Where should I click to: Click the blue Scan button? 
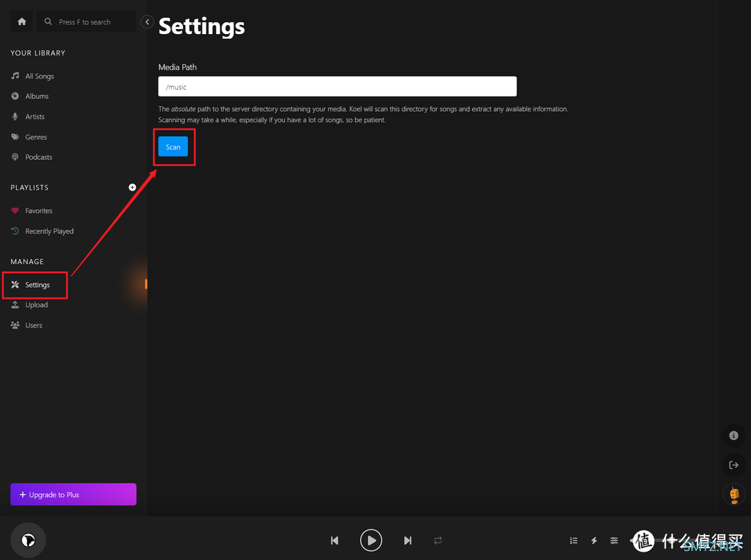tap(173, 147)
